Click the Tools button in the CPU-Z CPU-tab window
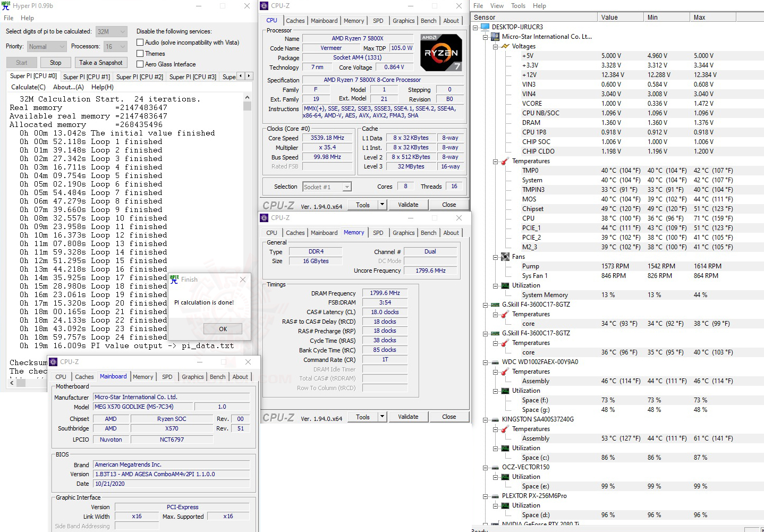This screenshot has width=764, height=532. 363,205
